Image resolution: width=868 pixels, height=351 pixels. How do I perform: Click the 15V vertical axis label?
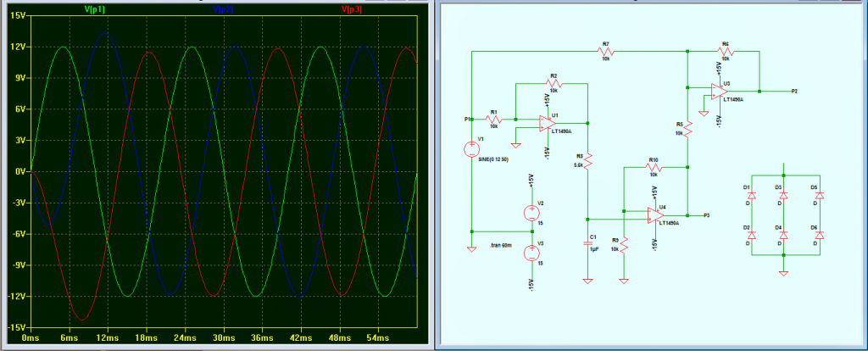[17, 15]
